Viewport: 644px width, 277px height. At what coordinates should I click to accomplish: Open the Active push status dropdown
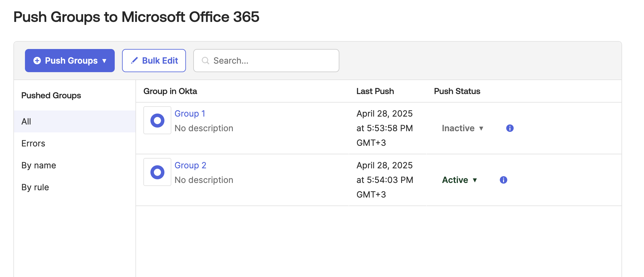pos(459,180)
